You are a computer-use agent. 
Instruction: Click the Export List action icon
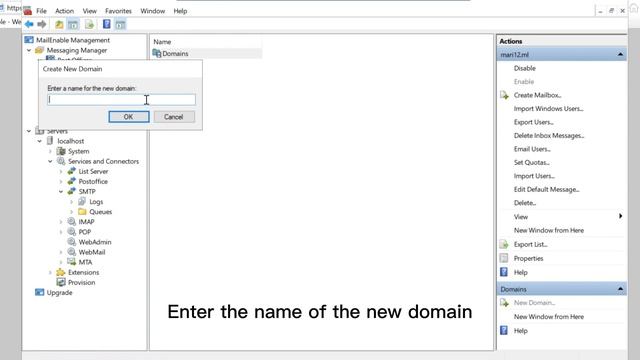[504, 244]
